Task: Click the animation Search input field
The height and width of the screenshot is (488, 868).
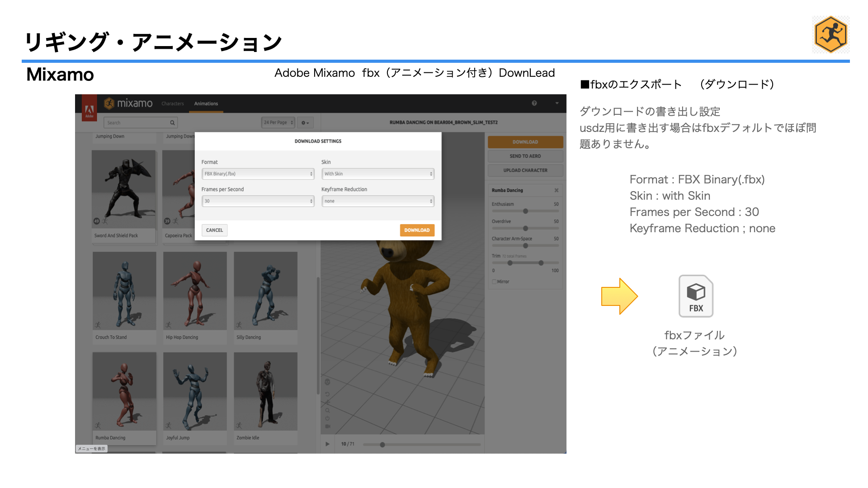Action: coord(140,123)
